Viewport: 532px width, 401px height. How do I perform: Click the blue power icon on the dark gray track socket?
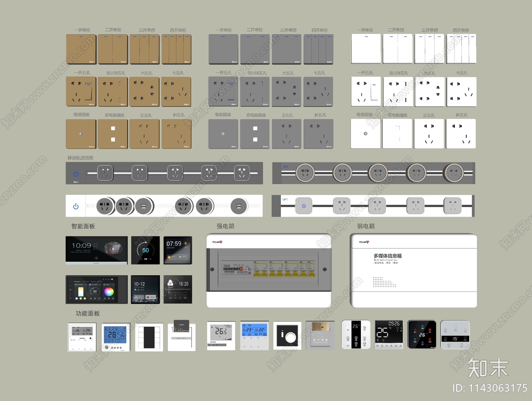coord(76,174)
